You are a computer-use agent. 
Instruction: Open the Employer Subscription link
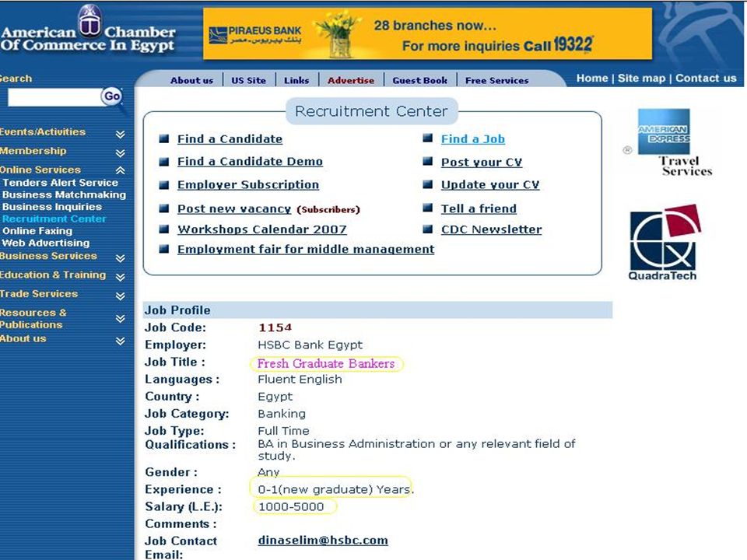[x=247, y=185]
